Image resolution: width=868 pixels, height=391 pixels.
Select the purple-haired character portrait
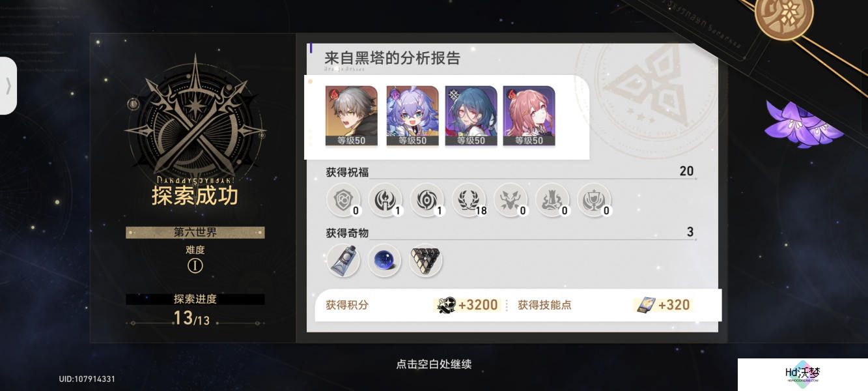pos(412,116)
